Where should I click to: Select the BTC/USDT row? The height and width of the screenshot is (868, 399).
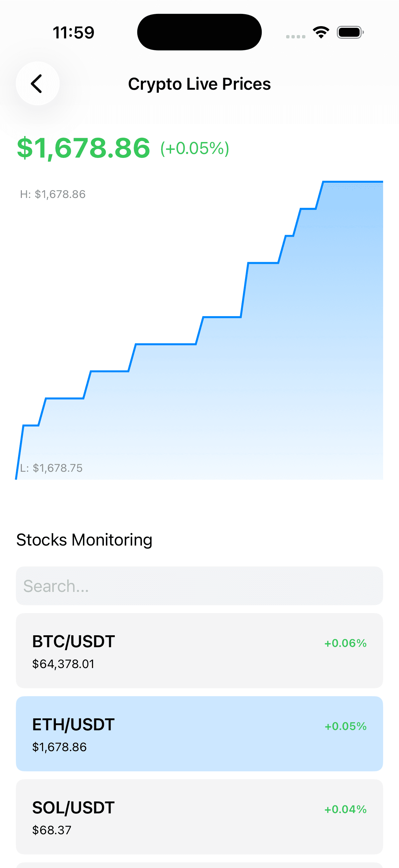click(x=199, y=650)
